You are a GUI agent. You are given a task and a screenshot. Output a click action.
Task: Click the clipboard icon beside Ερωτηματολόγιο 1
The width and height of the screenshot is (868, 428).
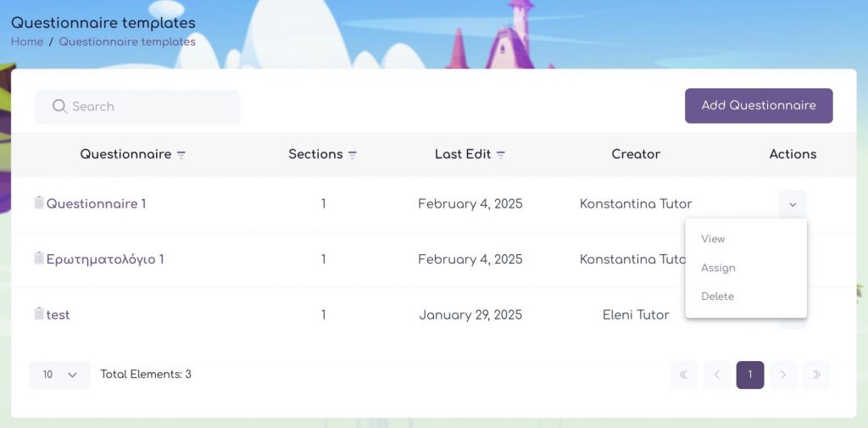(39, 258)
